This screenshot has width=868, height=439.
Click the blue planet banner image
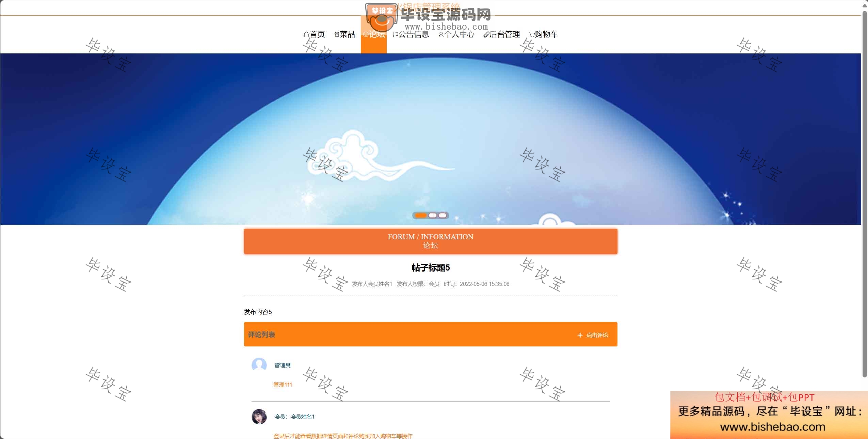tap(431, 139)
